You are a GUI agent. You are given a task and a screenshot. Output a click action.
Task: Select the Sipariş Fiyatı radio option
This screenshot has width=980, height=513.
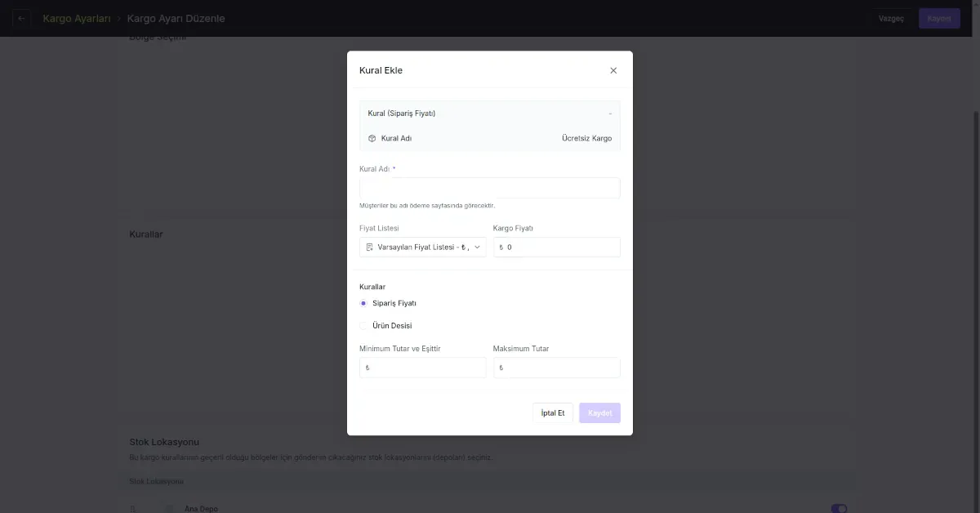tap(363, 303)
